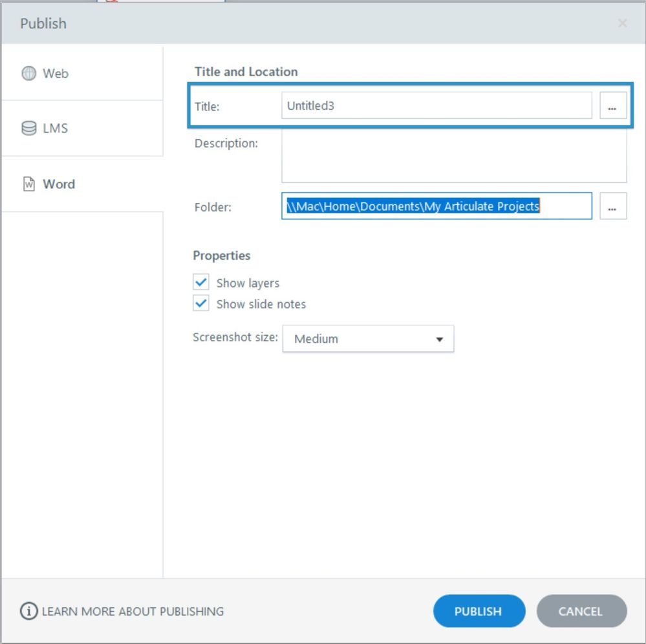Image resolution: width=646 pixels, height=644 pixels.
Task: Click the Description text area
Action: click(x=453, y=156)
